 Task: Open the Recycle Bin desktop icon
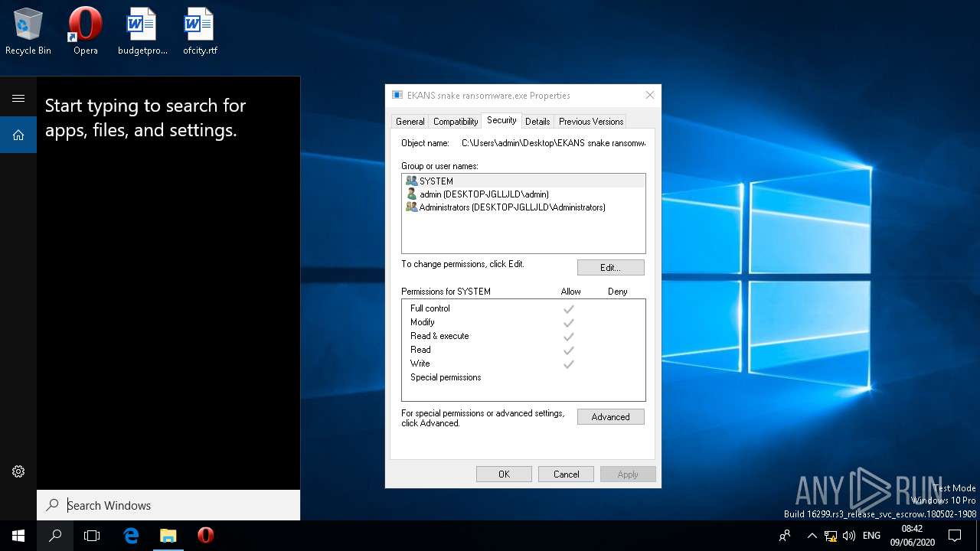pyautogui.click(x=28, y=31)
